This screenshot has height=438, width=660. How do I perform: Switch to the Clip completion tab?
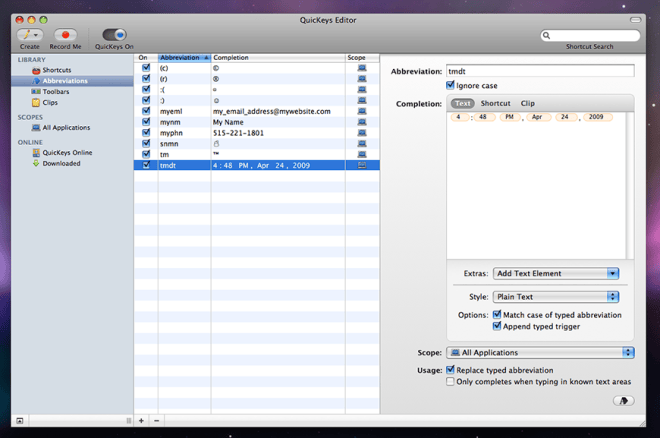527,103
